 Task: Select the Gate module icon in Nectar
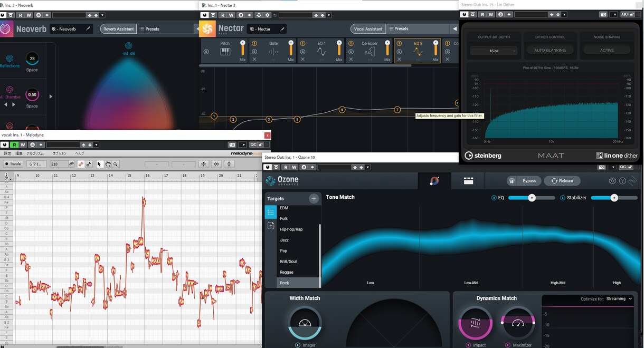[273, 52]
